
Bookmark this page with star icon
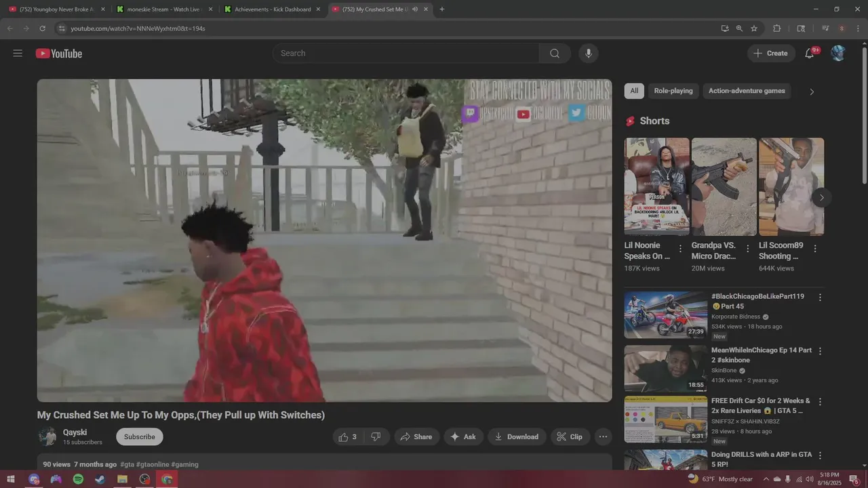tap(754, 28)
